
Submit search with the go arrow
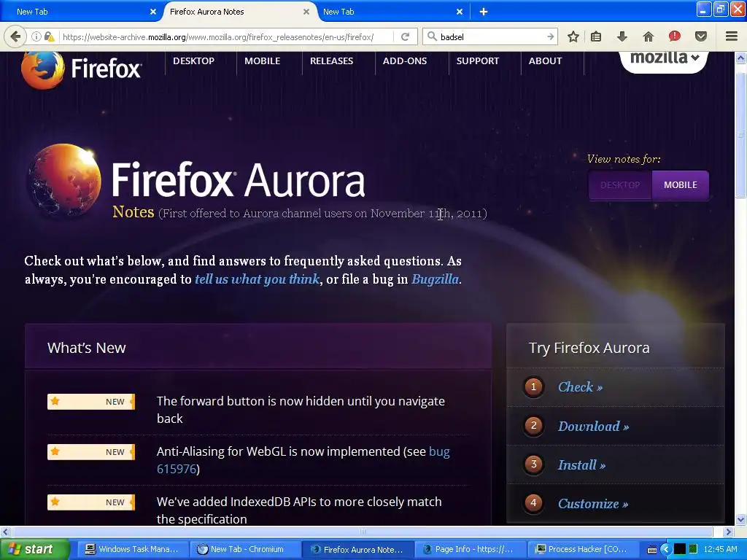tap(550, 36)
